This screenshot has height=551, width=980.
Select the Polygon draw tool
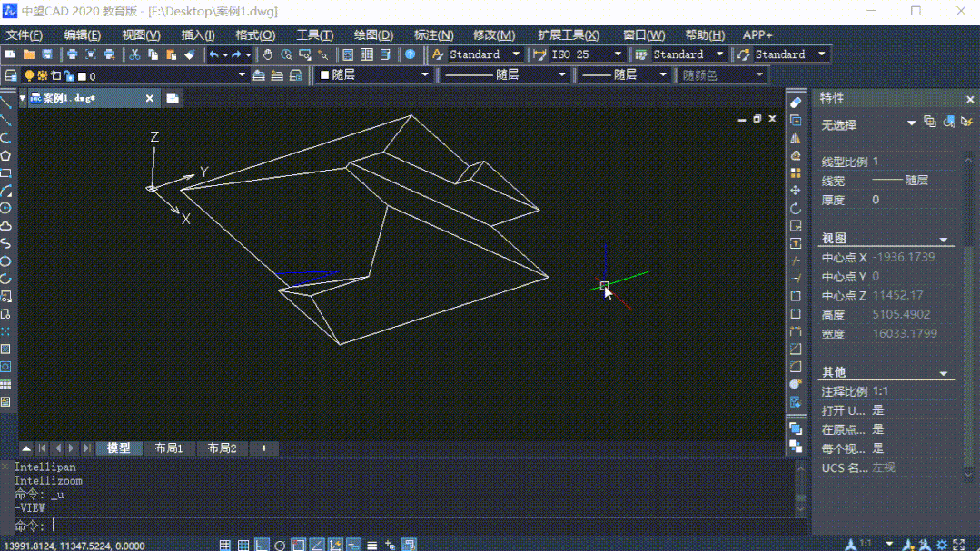click(6, 155)
